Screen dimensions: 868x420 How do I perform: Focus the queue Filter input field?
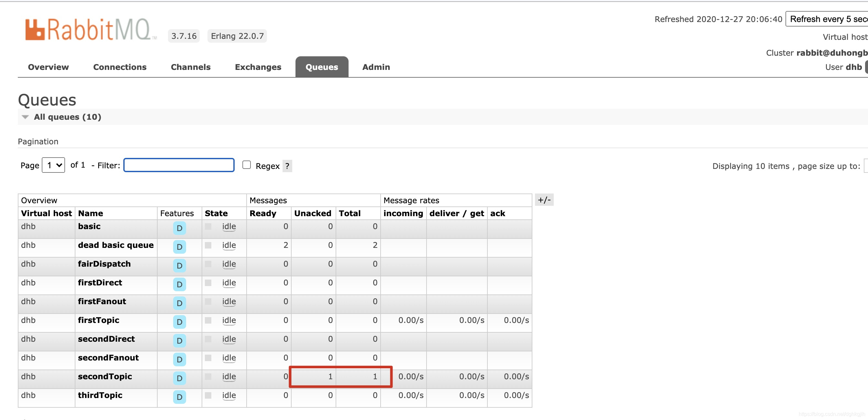tap(179, 165)
